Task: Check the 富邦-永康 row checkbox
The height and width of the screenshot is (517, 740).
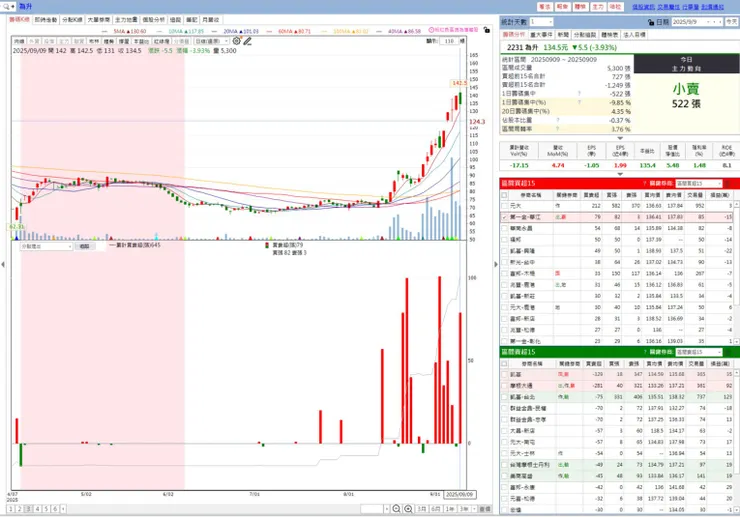Action: [x=504, y=487]
